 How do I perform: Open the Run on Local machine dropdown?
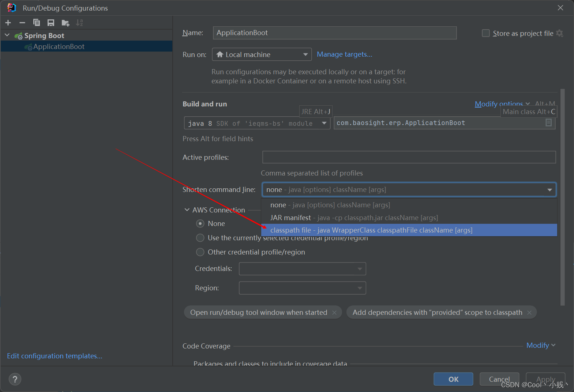point(262,54)
